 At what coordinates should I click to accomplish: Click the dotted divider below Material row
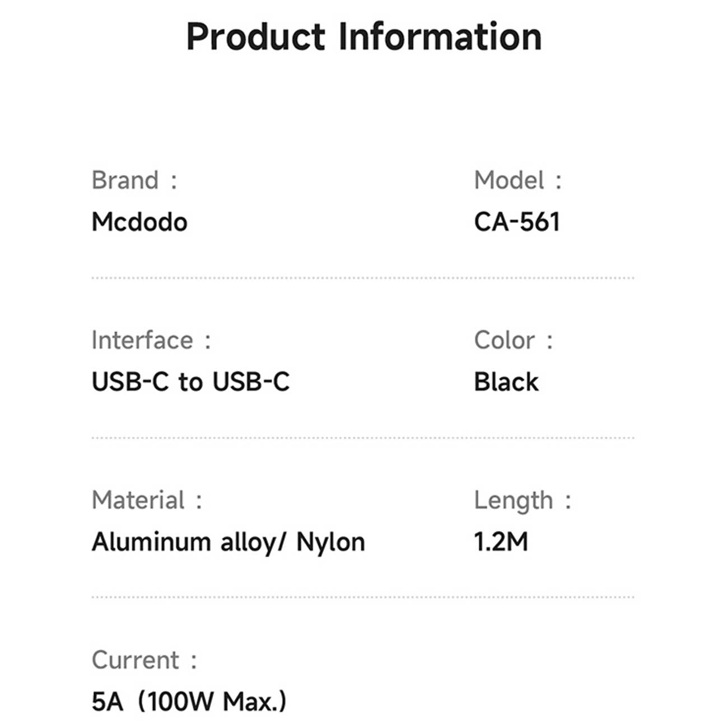click(363, 597)
